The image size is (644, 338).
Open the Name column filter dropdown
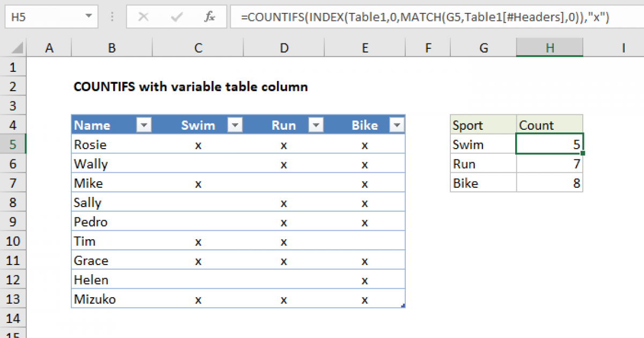tap(143, 124)
